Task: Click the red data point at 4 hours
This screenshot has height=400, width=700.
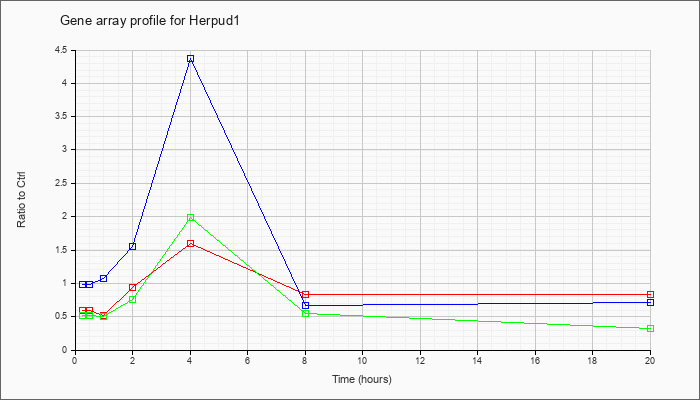Action: pos(191,243)
